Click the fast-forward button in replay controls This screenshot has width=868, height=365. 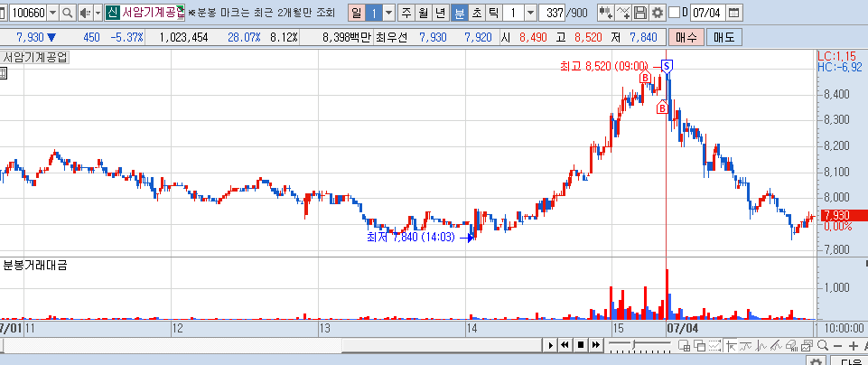tap(595, 346)
